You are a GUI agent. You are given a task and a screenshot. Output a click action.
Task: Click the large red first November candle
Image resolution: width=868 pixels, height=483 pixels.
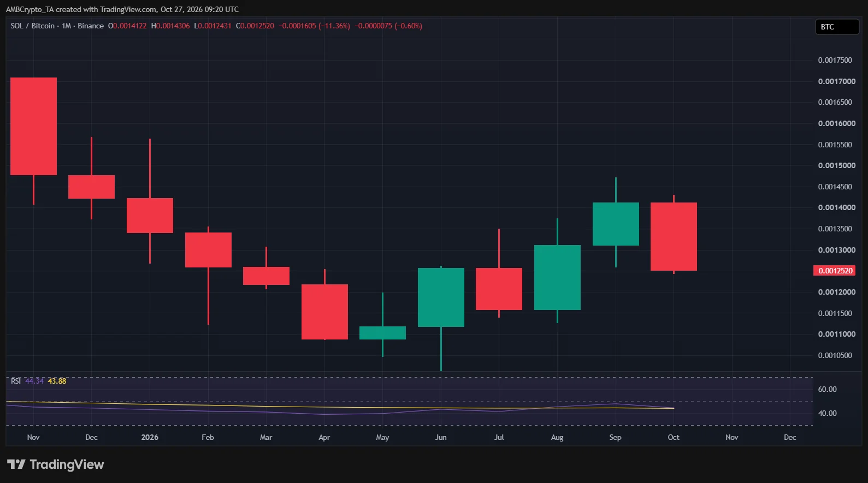33,126
